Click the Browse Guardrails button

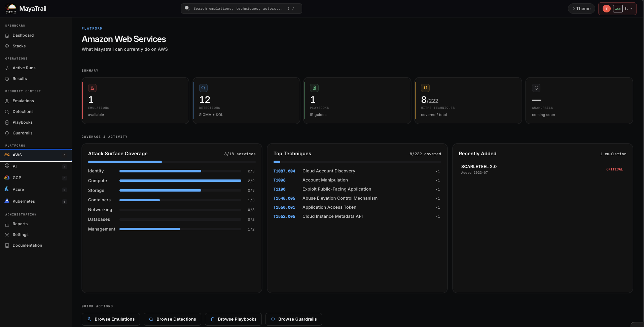click(x=294, y=319)
